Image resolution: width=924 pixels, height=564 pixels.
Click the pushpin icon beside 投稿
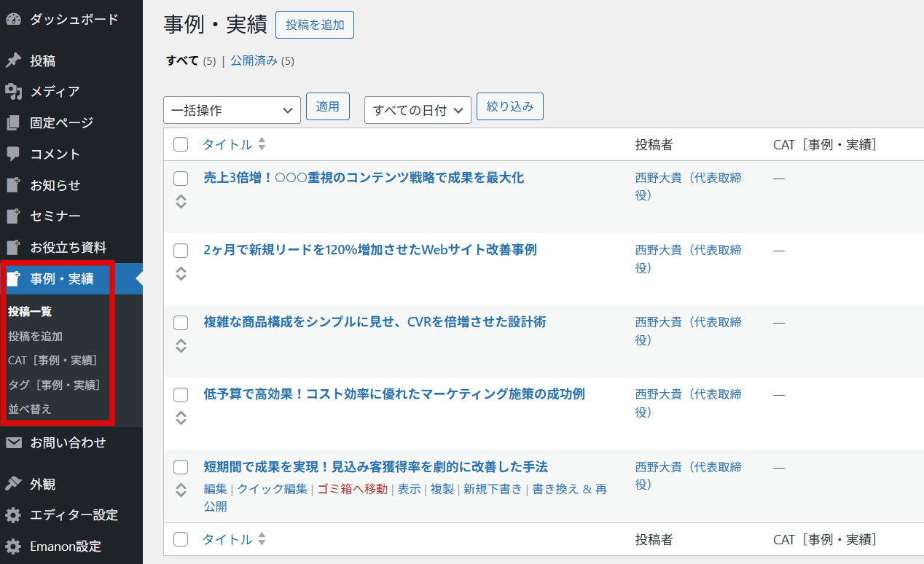tap(13, 60)
